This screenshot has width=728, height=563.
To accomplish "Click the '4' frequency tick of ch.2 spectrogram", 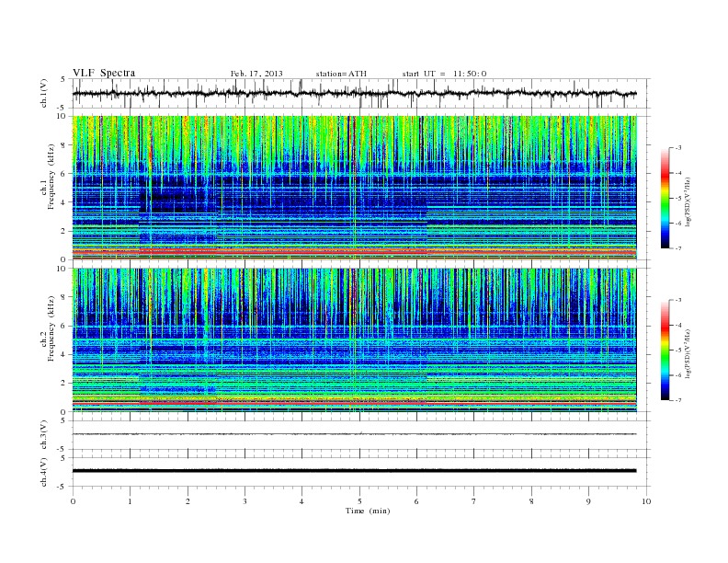I will [63, 354].
